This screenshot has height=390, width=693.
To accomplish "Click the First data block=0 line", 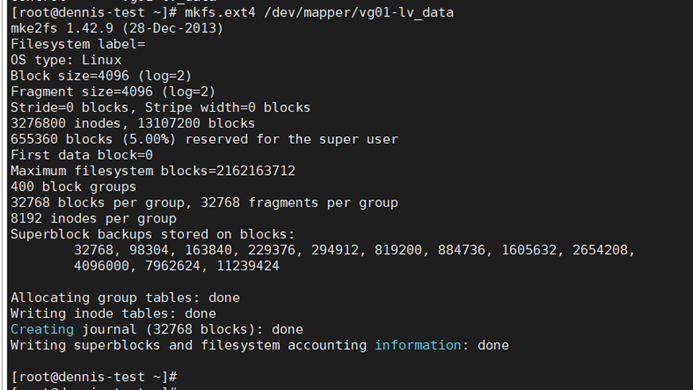I will [x=82, y=155].
